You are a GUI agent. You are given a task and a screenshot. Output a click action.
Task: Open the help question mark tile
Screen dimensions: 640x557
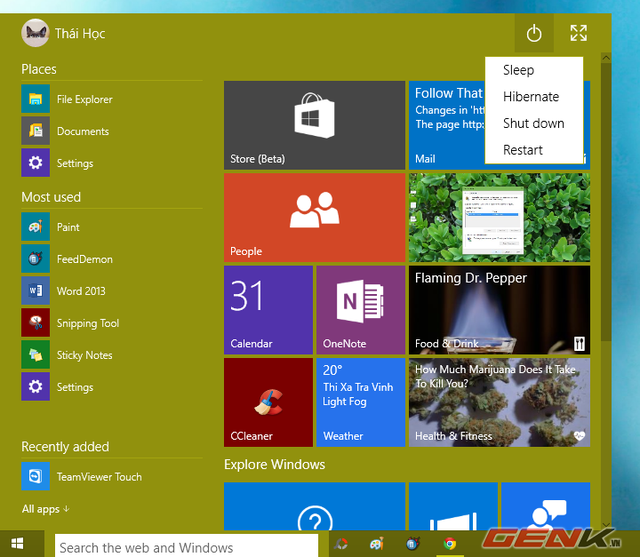point(314,506)
